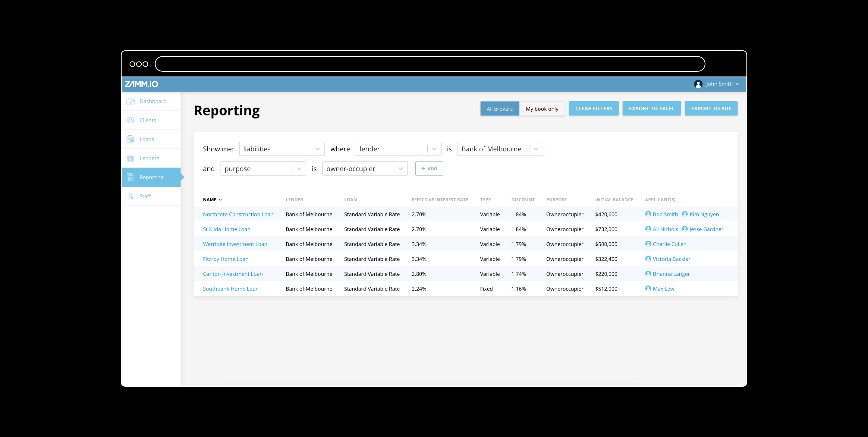Image resolution: width=868 pixels, height=437 pixels.
Task: Click the Loans spreadsheet icon
Action: click(131, 139)
